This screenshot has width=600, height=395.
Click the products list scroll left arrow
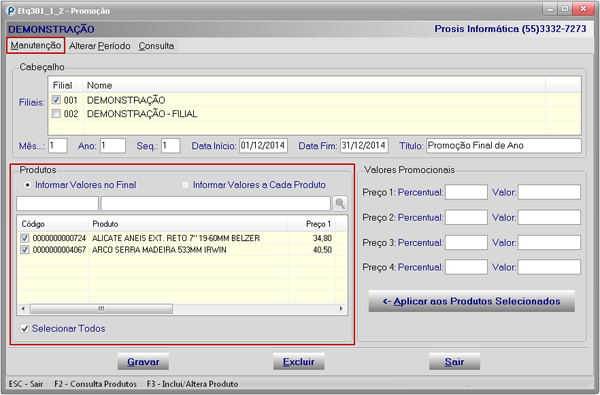pyautogui.click(x=23, y=308)
